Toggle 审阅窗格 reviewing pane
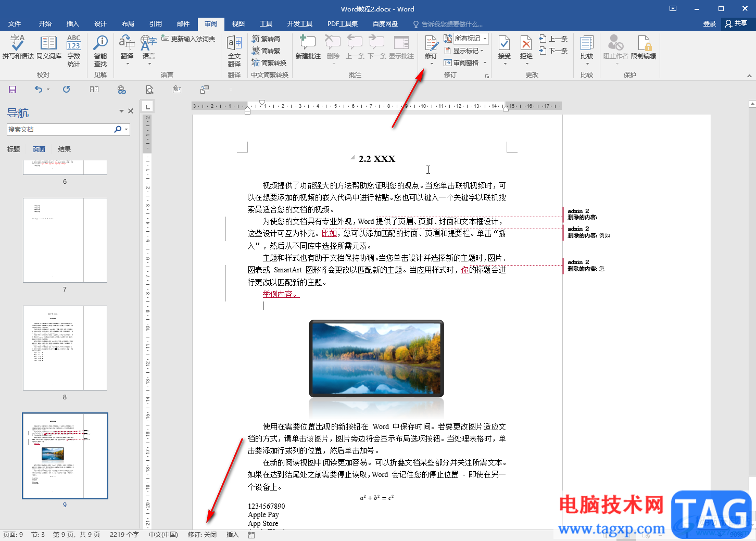756x541 pixels. (461, 63)
